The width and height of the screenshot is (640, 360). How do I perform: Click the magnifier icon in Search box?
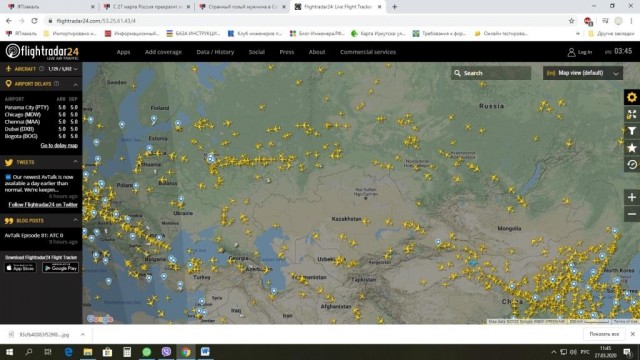[x=458, y=73]
